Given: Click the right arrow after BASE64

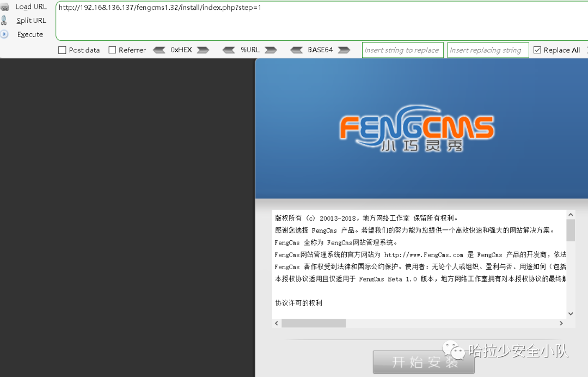Looking at the screenshot, I should pyautogui.click(x=344, y=50).
